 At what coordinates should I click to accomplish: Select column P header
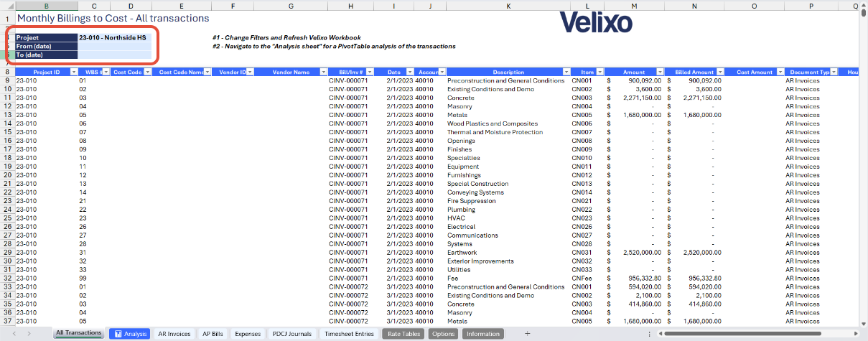point(811,6)
